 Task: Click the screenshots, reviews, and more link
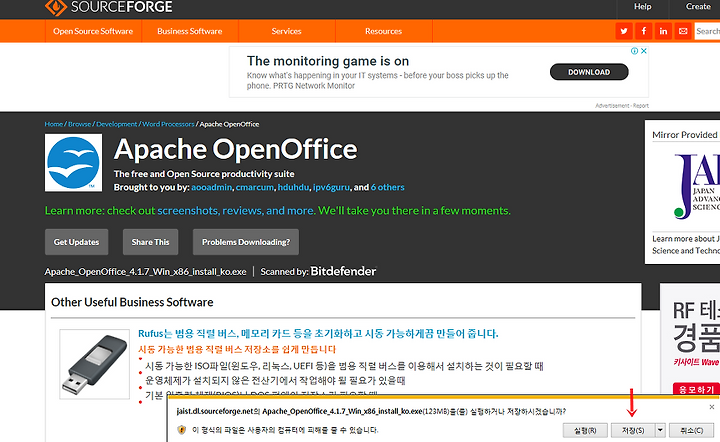coord(236,211)
